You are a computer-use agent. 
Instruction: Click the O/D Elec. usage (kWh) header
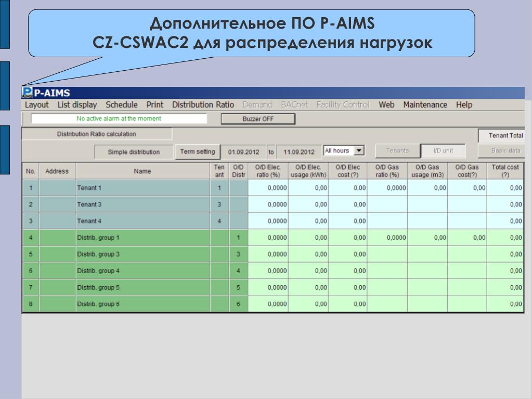pyautogui.click(x=308, y=171)
